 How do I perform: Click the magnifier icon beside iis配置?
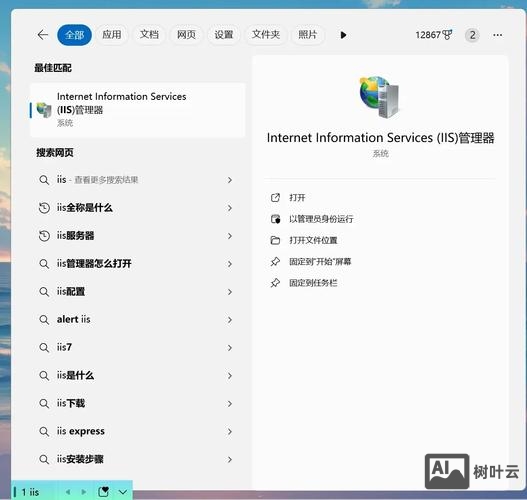pyautogui.click(x=44, y=292)
